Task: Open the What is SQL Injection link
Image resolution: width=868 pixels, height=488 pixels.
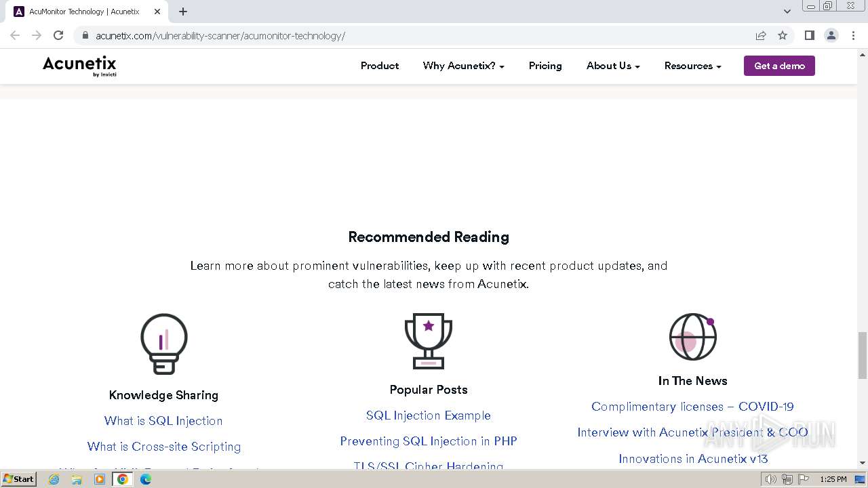Action: (x=163, y=421)
